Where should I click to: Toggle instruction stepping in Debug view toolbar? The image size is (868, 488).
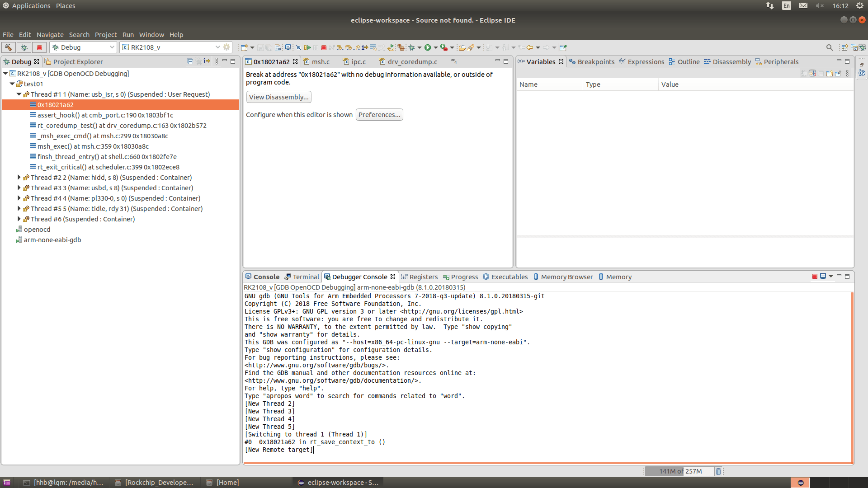(207, 61)
